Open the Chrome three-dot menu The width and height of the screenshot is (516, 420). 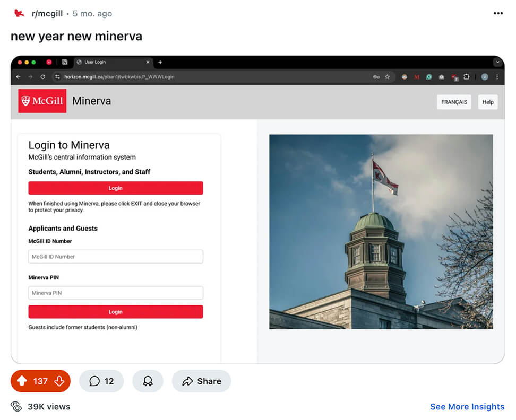pyautogui.click(x=497, y=77)
